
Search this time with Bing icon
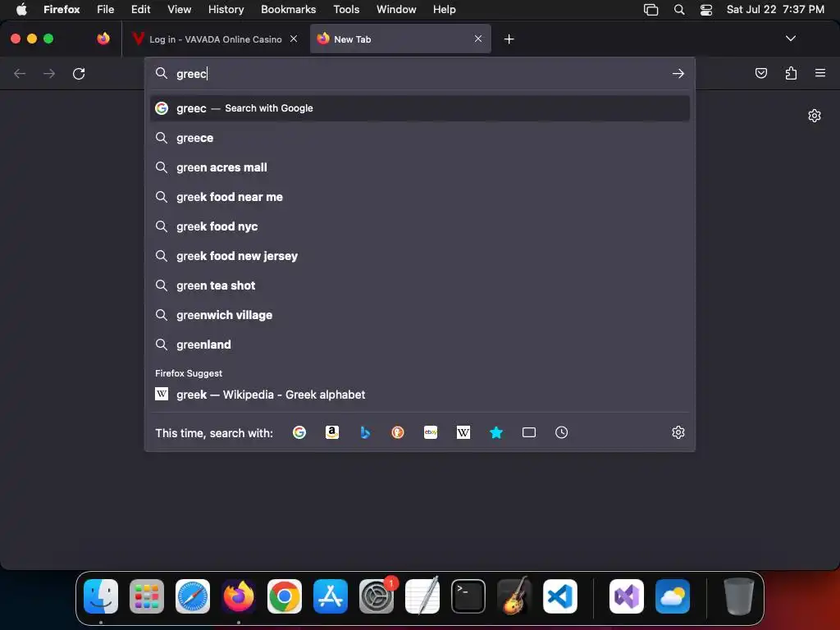click(x=365, y=432)
